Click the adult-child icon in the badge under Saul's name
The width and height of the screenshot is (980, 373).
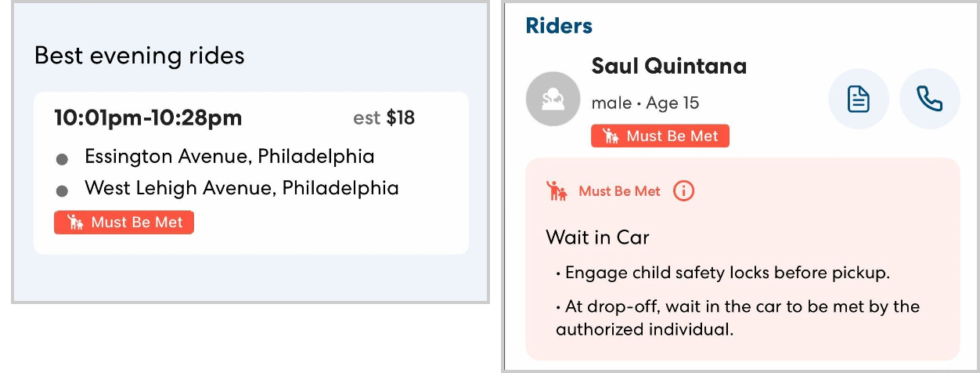611,136
